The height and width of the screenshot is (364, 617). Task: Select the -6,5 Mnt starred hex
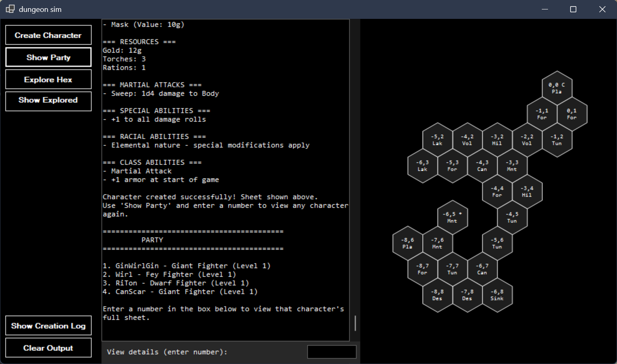452,217
